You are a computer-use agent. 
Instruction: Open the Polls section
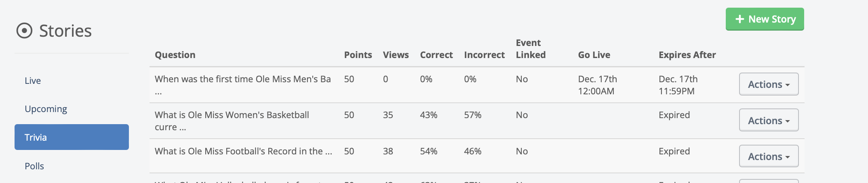point(34,166)
